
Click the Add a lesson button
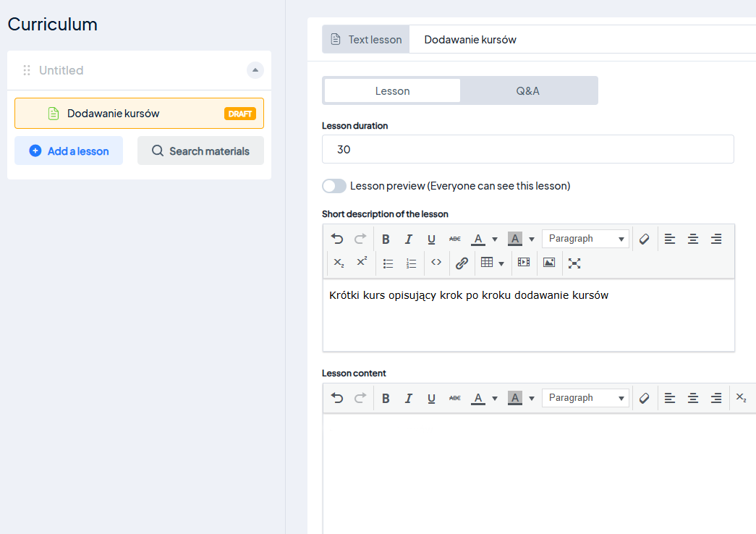pyautogui.click(x=69, y=151)
